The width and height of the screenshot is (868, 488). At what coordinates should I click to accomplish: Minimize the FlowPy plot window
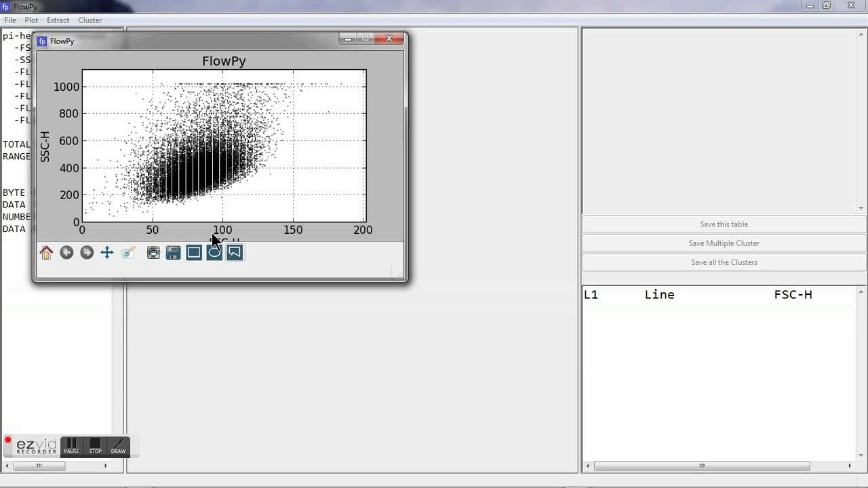348,39
